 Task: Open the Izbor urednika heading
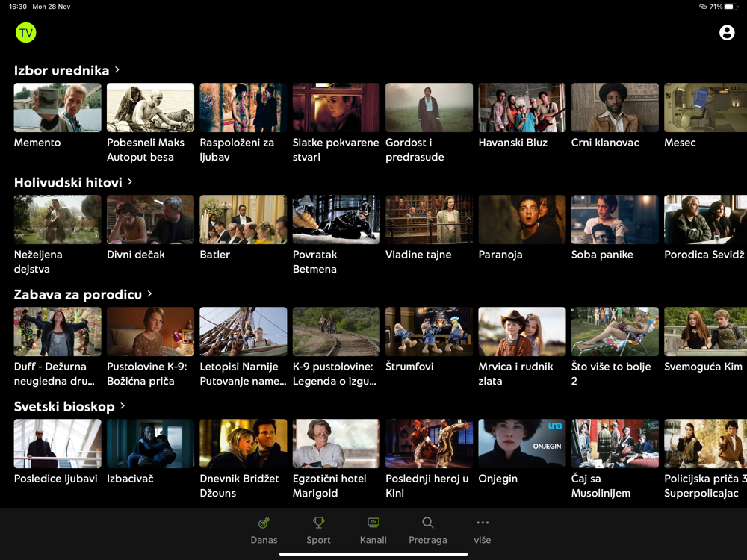61,70
